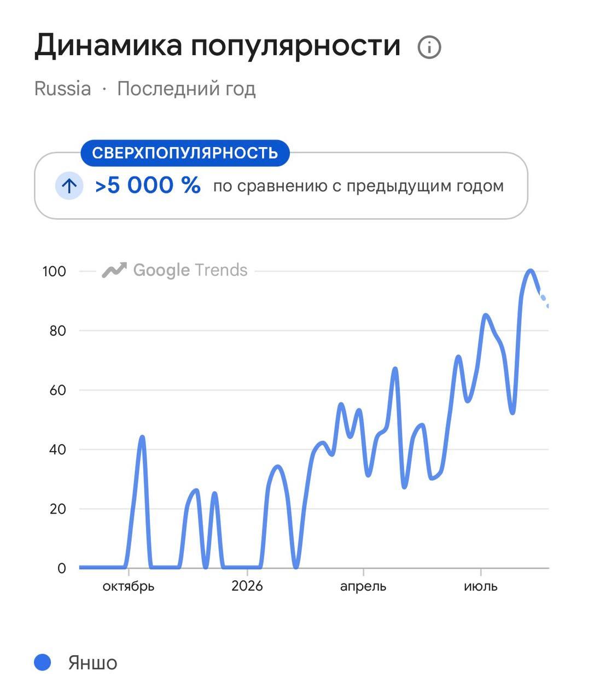This screenshot has height=700, width=594.
Task: Click the апрель axis label
Action: pyautogui.click(x=363, y=586)
